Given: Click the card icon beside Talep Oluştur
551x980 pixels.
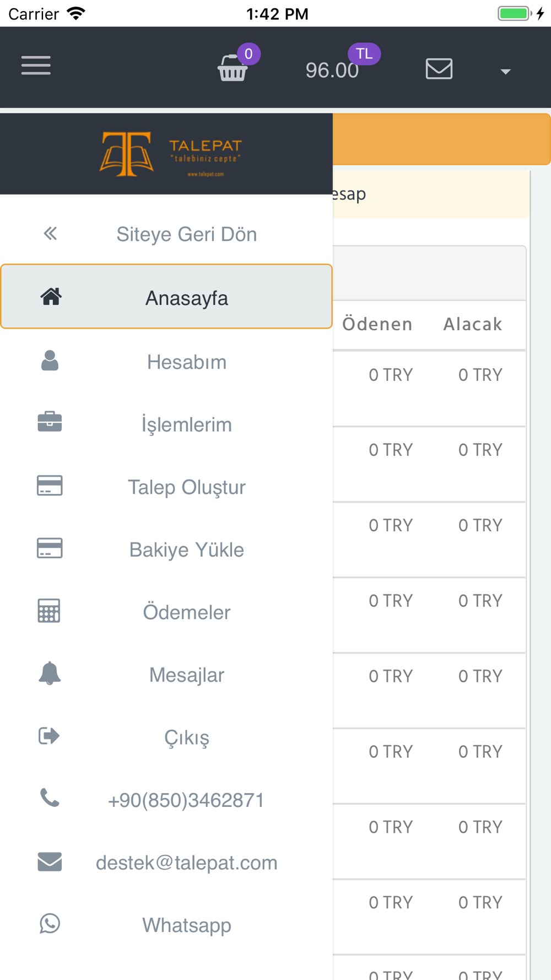Looking at the screenshot, I should pyautogui.click(x=50, y=486).
